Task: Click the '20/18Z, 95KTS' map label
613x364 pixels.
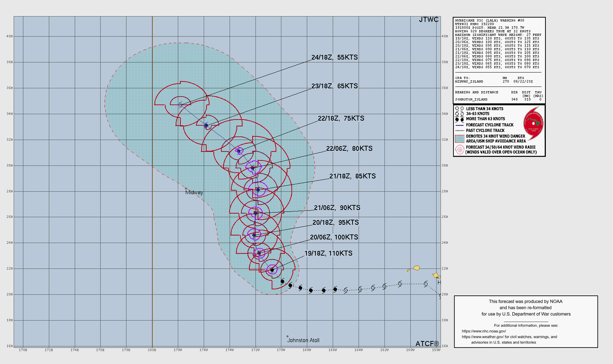Action: 336,223
